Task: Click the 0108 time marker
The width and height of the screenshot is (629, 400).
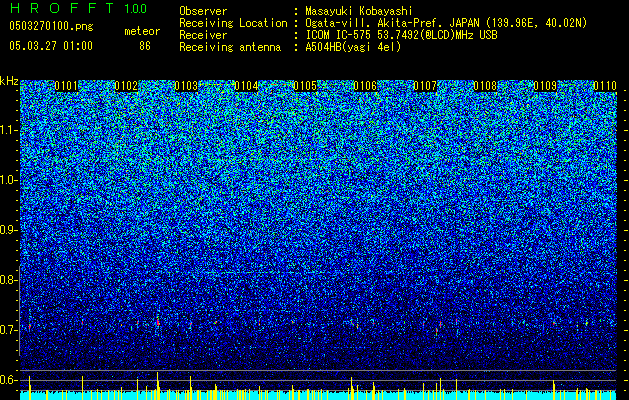Action: 485,86
